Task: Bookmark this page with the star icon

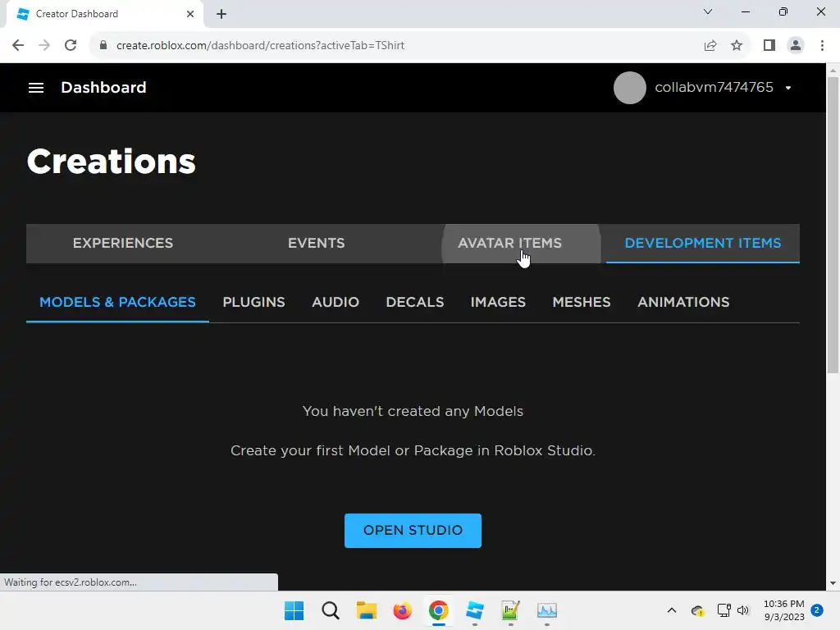Action: [x=737, y=46]
